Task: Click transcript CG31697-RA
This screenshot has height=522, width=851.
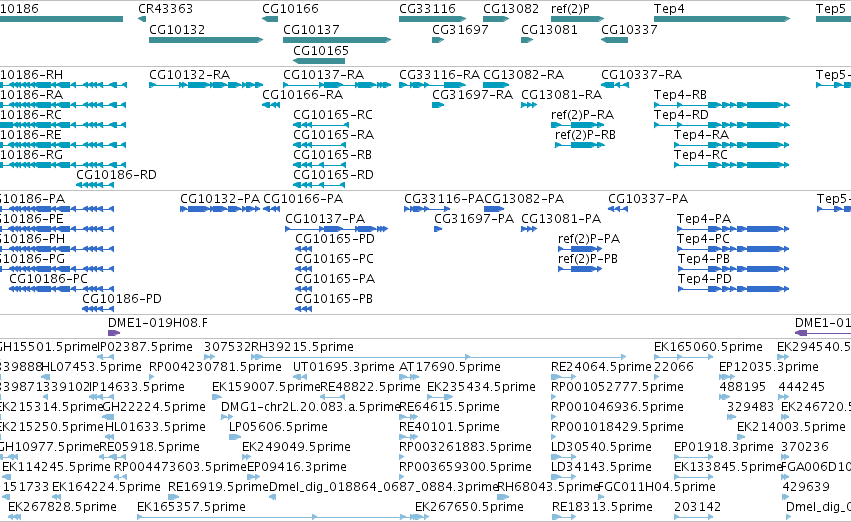Action: pyautogui.click(x=473, y=95)
